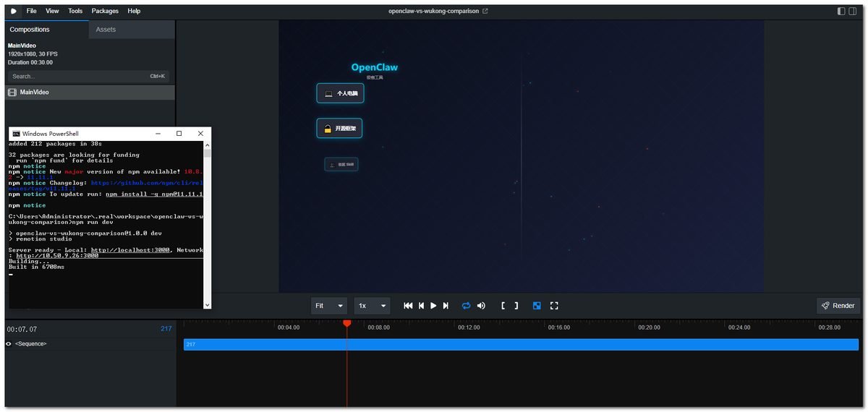
Task: Open external link icon beside project title
Action: [x=485, y=11]
